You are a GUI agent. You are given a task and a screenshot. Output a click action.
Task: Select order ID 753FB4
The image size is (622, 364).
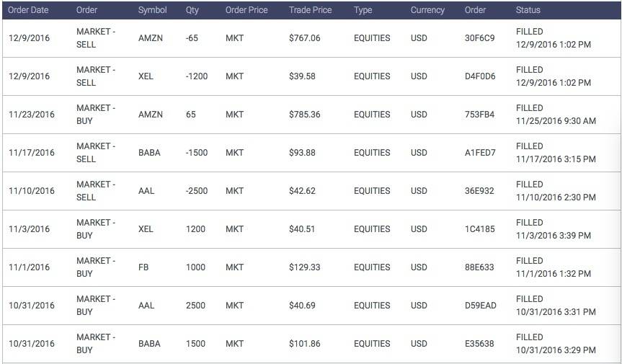479,115
